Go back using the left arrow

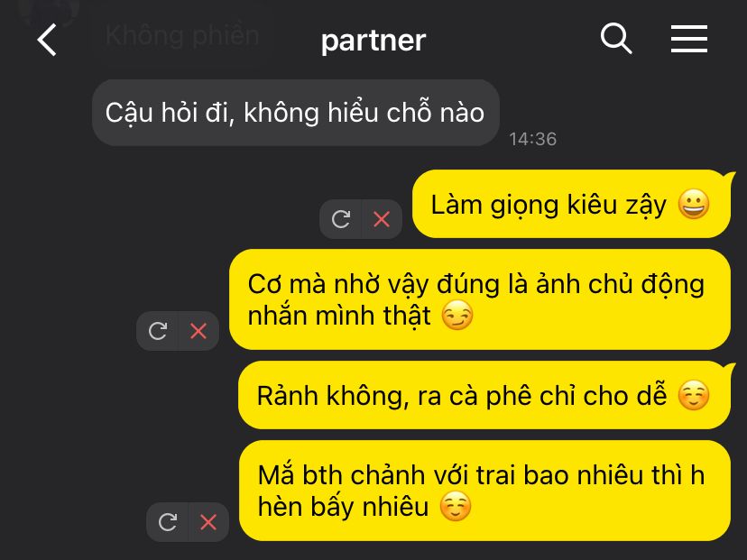(x=47, y=40)
